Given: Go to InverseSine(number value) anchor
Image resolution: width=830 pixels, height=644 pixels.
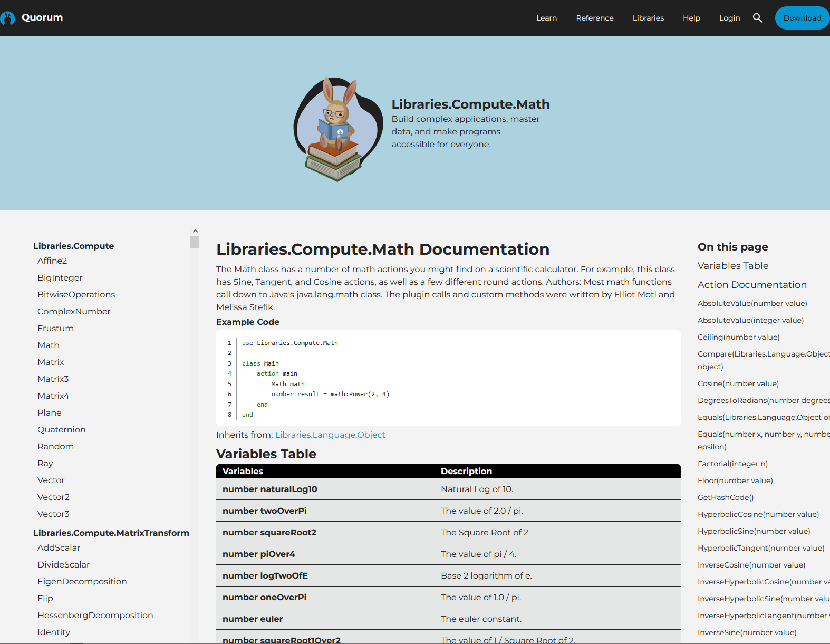Looking at the screenshot, I should click(747, 632).
